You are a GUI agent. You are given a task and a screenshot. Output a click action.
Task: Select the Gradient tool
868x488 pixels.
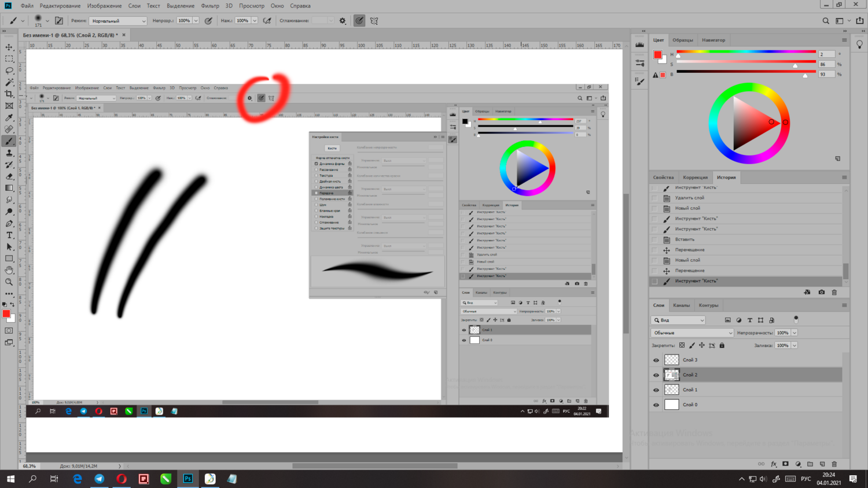(x=9, y=188)
